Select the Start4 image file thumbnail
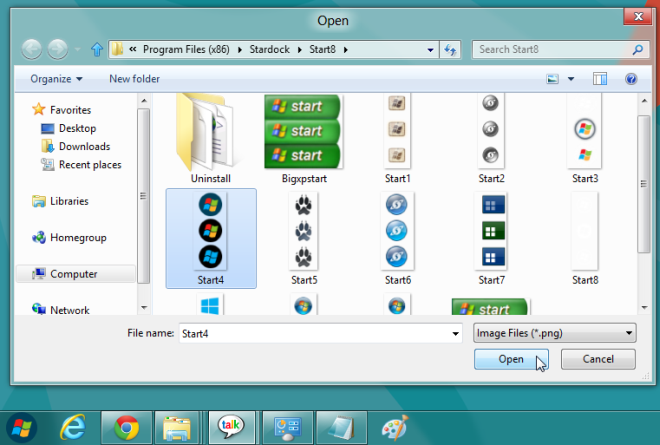The height and width of the screenshot is (445, 660). pos(211,238)
